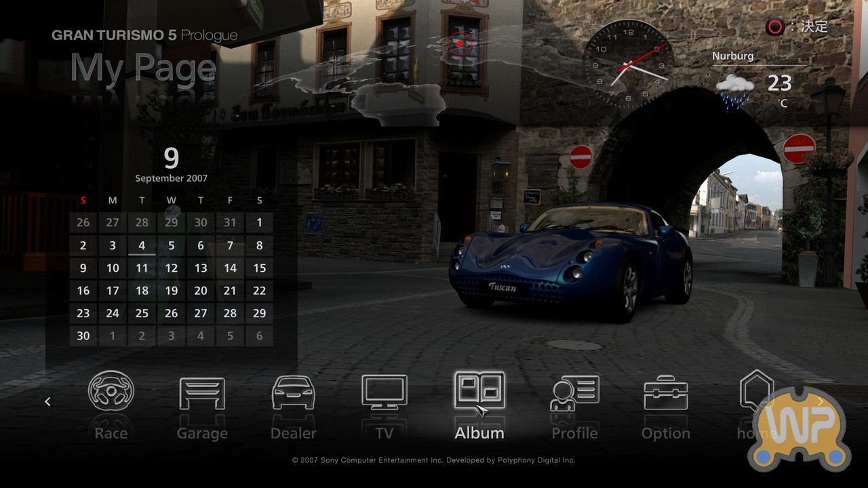Open the Profile card icon
The image size is (868, 488).
click(x=574, y=393)
